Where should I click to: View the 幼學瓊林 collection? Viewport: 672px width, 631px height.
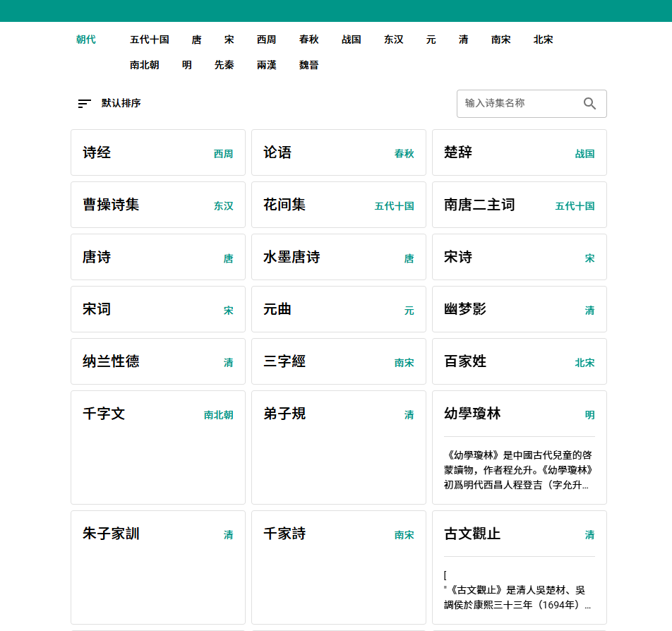[520, 447]
